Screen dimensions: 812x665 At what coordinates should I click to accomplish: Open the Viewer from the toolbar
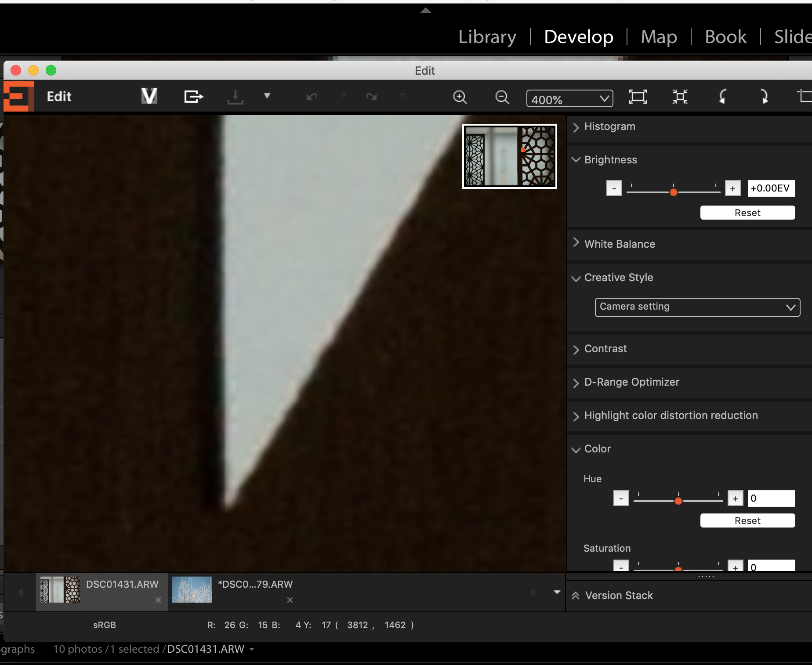pos(149,96)
